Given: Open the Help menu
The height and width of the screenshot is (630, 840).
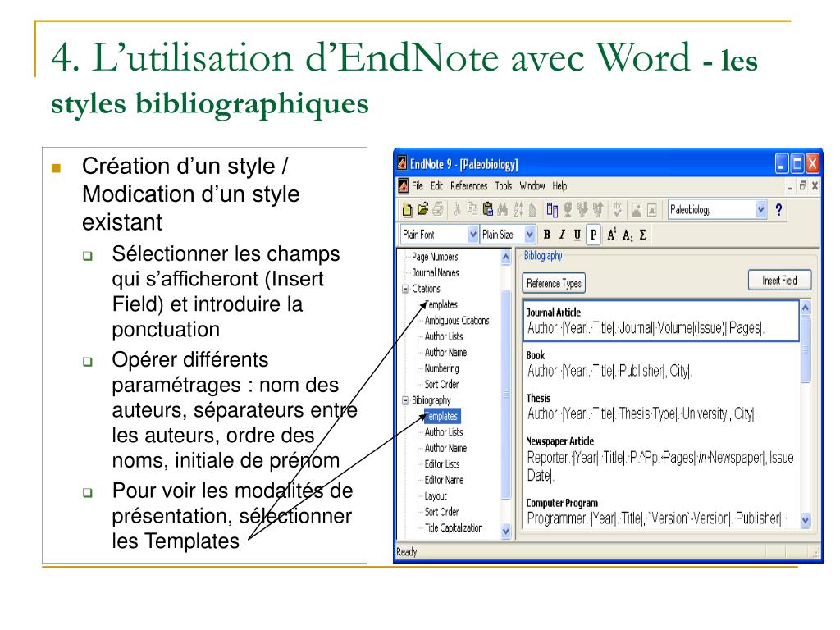Looking at the screenshot, I should tap(559, 186).
